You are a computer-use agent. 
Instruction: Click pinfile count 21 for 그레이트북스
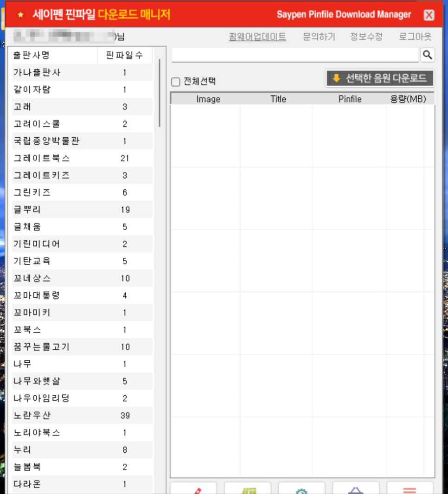coord(125,158)
